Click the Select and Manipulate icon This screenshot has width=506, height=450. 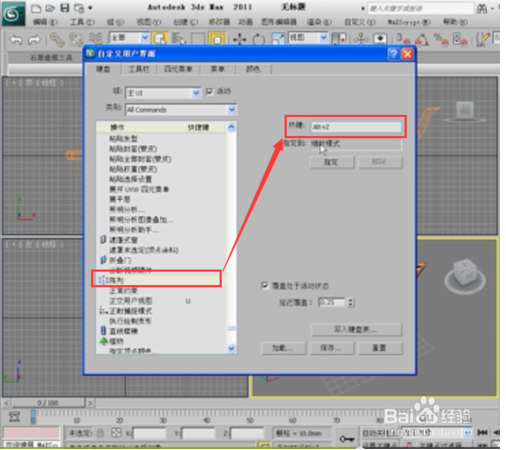(360, 39)
